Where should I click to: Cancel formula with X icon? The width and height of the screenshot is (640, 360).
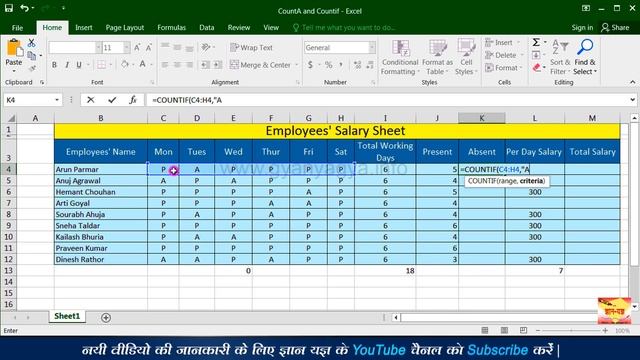click(x=90, y=100)
